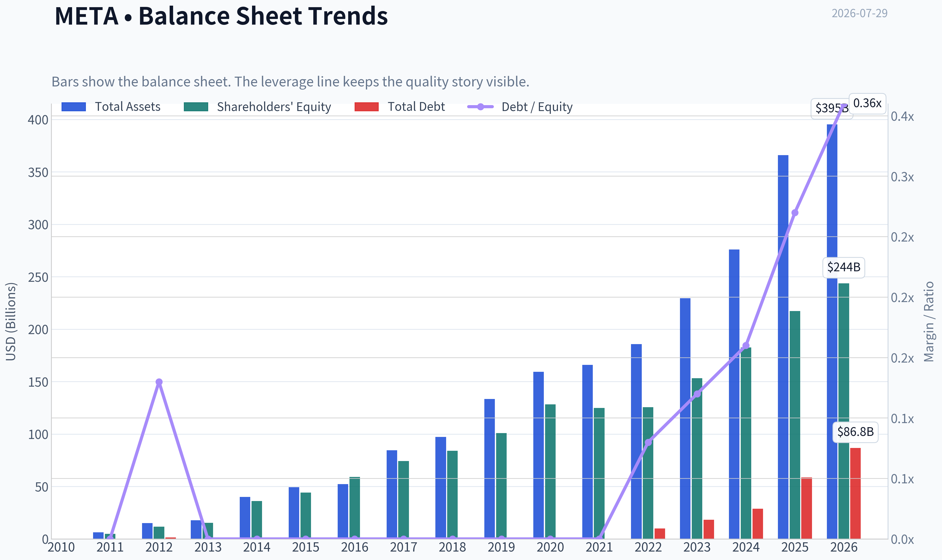Viewport: 942px width, 560px height.
Task: Click the $86.8B annotation label
Action: [855, 432]
